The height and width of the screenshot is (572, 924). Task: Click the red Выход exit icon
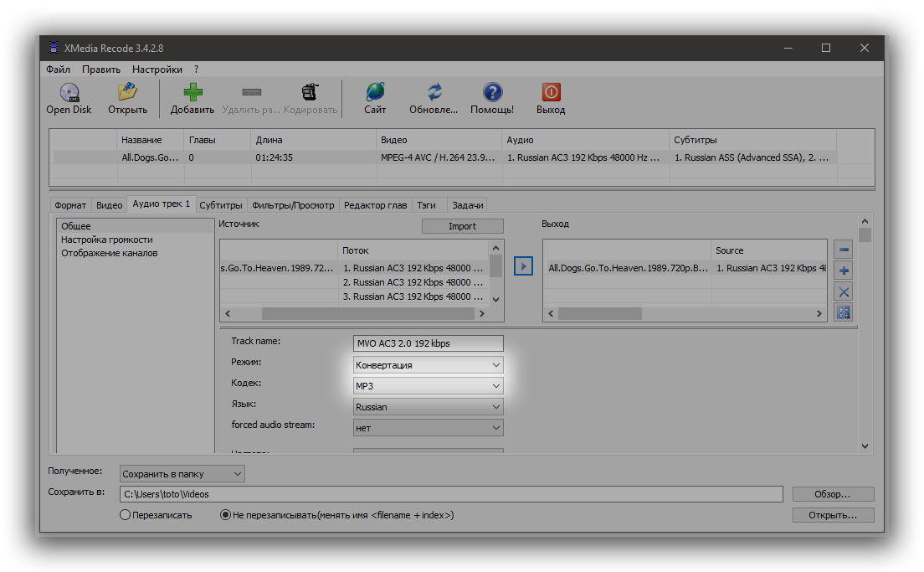click(x=551, y=92)
